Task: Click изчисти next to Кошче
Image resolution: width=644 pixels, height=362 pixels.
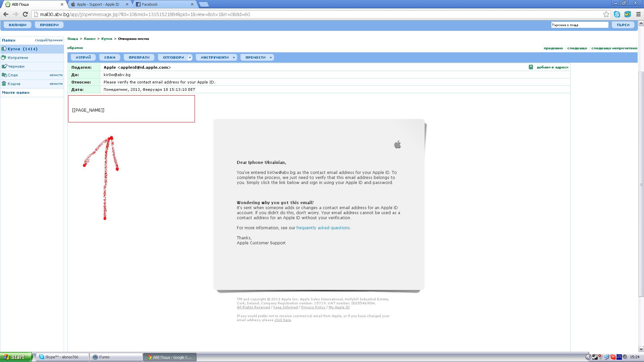Action: click(x=56, y=84)
